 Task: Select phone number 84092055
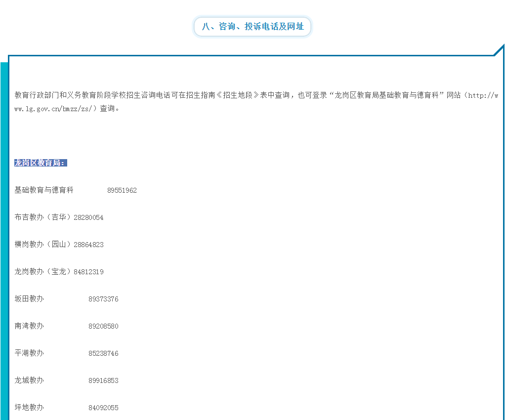[x=103, y=408]
